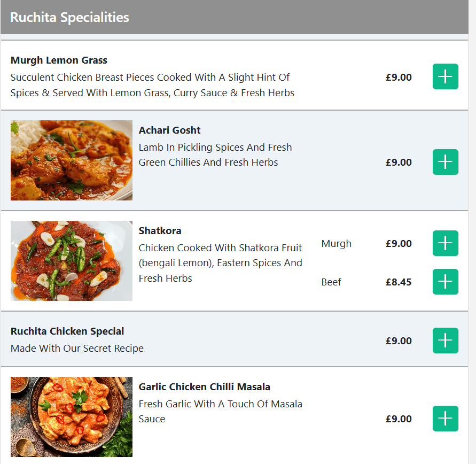Click the Garlic Chicken Chilli Masala title
Image resolution: width=476 pixels, height=464 pixels.
(204, 387)
